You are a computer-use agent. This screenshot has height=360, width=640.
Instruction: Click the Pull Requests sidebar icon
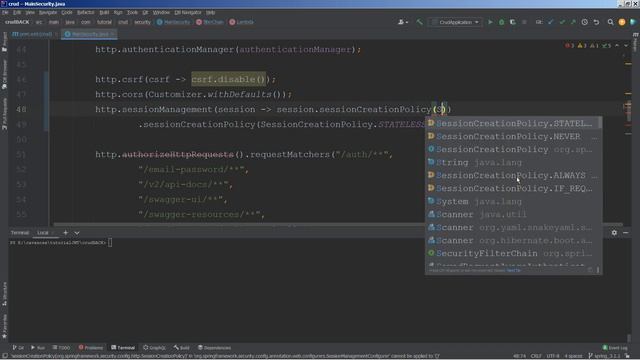tap(4, 114)
